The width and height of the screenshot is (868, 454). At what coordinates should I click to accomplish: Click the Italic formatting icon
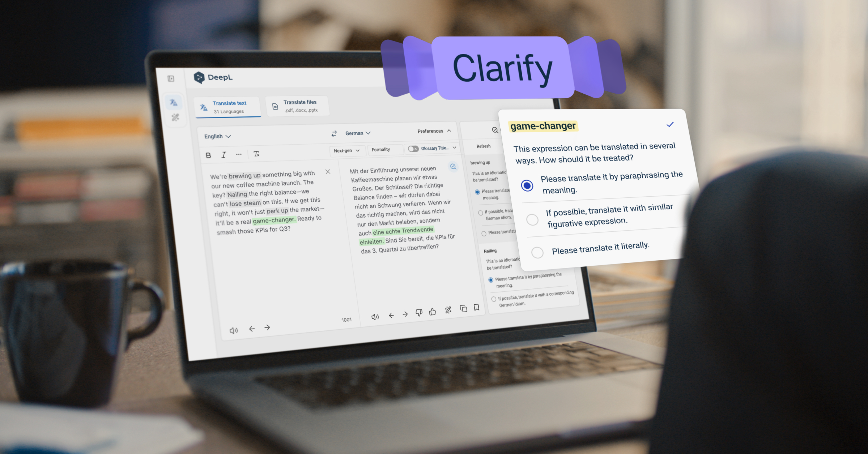(x=223, y=155)
